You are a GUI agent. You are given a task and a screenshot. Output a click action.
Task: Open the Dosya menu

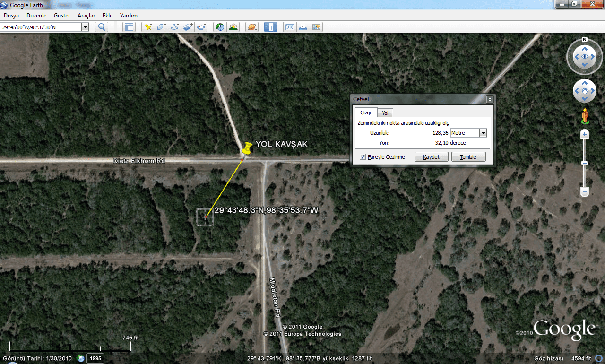[x=11, y=16]
